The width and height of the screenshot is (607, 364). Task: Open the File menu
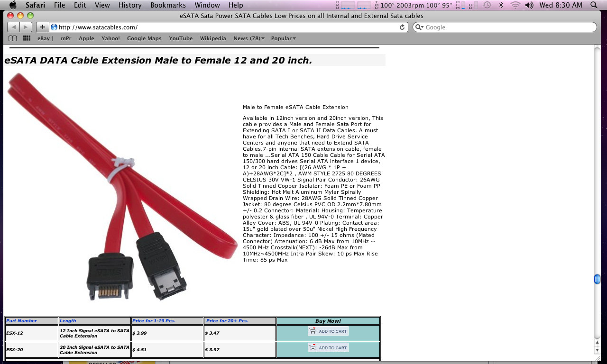pyautogui.click(x=59, y=5)
